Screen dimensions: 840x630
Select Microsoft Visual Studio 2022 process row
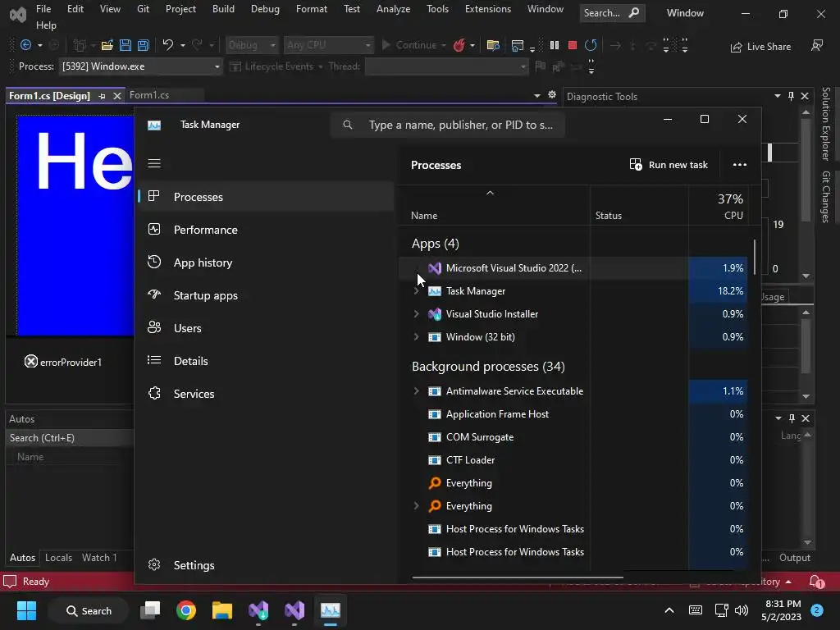click(x=573, y=268)
